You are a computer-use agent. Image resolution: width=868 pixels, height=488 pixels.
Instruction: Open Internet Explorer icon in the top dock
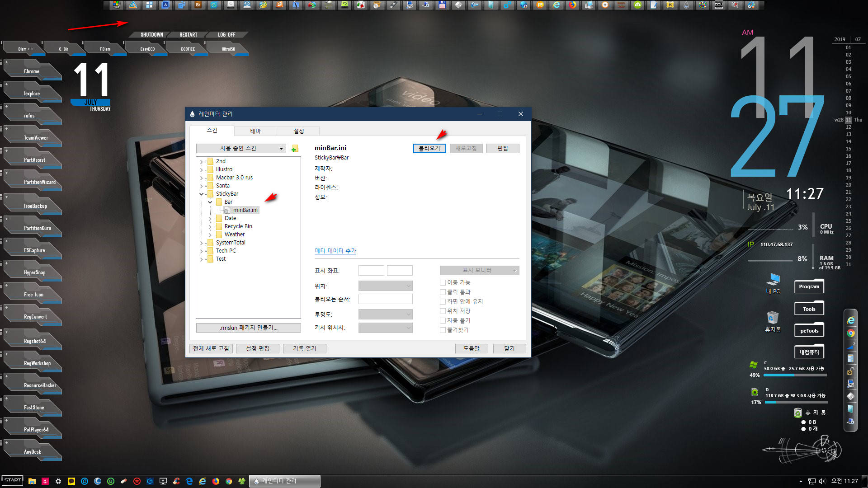[x=556, y=5]
